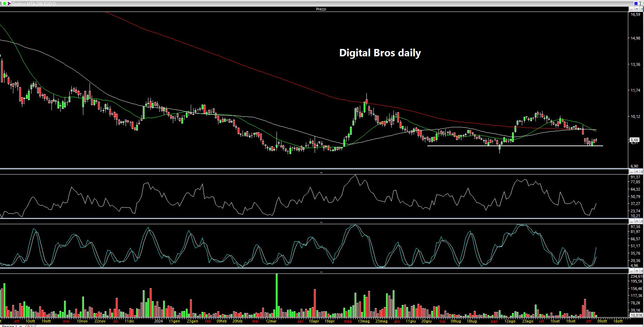The width and height of the screenshot is (644, 327).
Task: Minimize the volume histogram pane
Action: pos(631,271)
